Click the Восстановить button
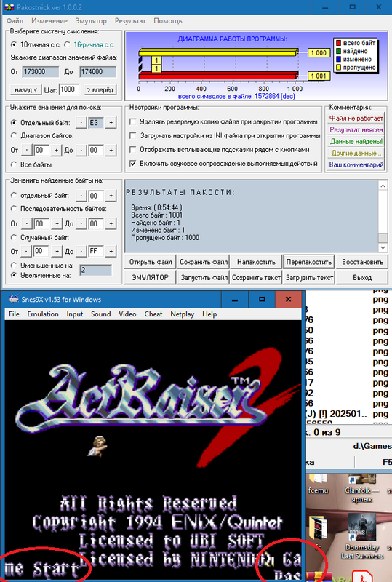 tap(362, 262)
